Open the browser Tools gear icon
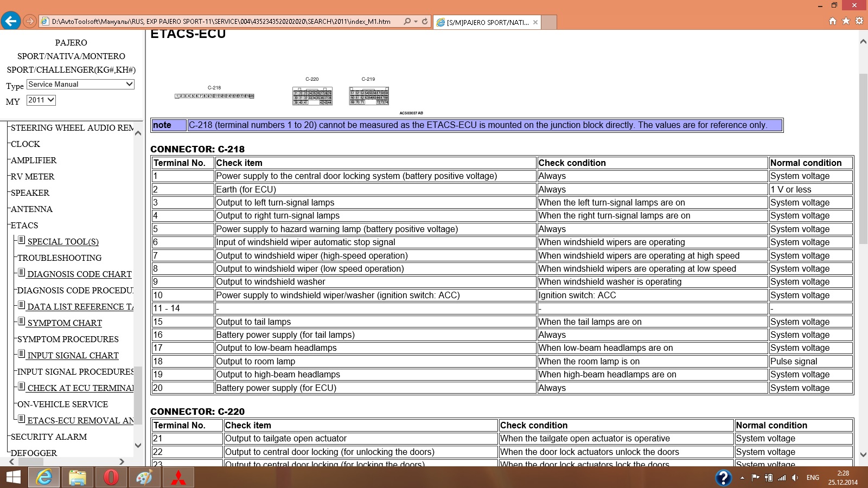Screen dimensions: 868x488 (x=859, y=21)
